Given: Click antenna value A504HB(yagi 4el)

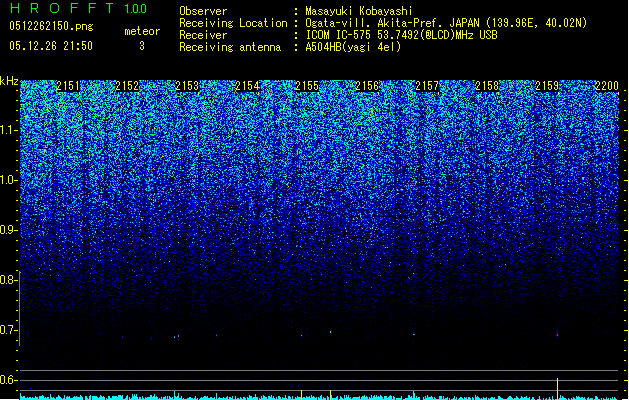Looking at the screenshot, I should pyautogui.click(x=353, y=47).
